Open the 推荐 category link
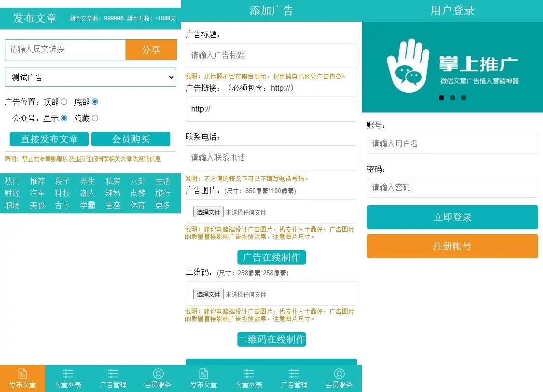Viewport: 543px width, 392px height. click(x=37, y=181)
